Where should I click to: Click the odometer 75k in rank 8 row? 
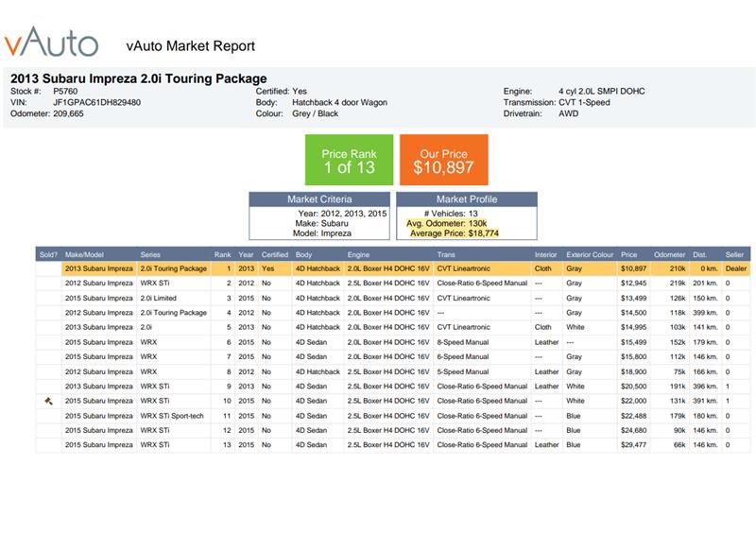tap(679, 371)
